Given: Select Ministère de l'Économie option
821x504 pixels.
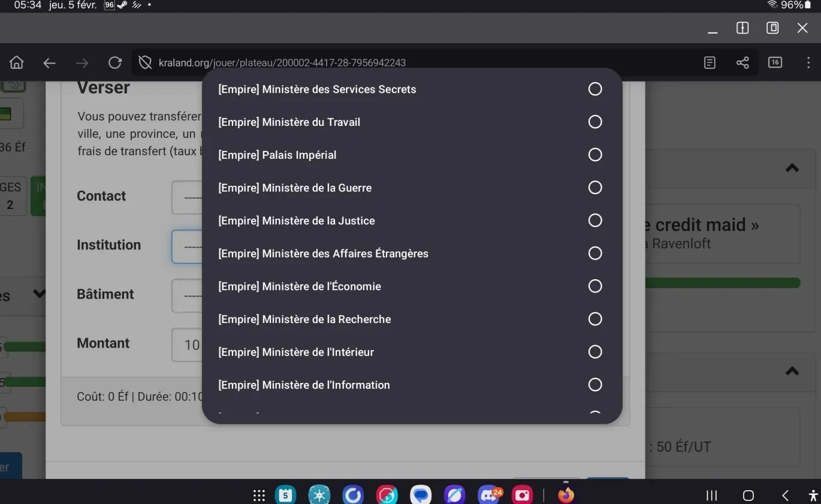Looking at the screenshot, I should pyautogui.click(x=412, y=286).
